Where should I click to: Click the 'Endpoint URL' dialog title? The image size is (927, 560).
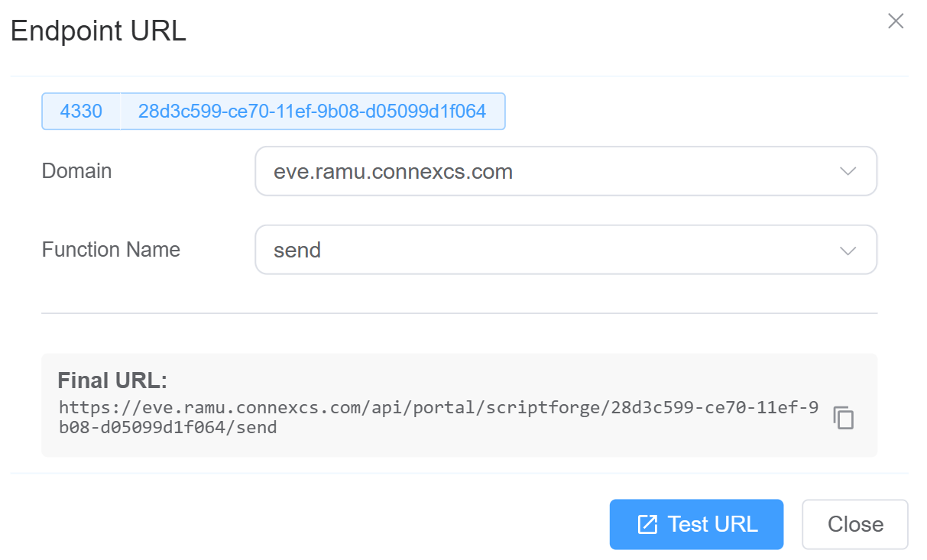(x=98, y=31)
